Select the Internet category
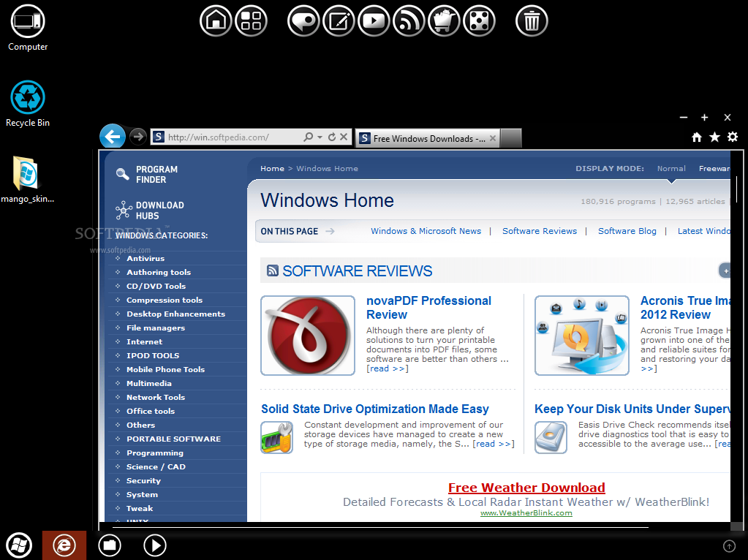 coord(144,341)
